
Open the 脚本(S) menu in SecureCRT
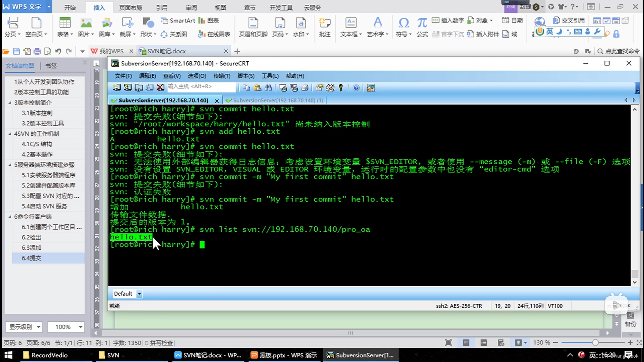pyautogui.click(x=246, y=76)
